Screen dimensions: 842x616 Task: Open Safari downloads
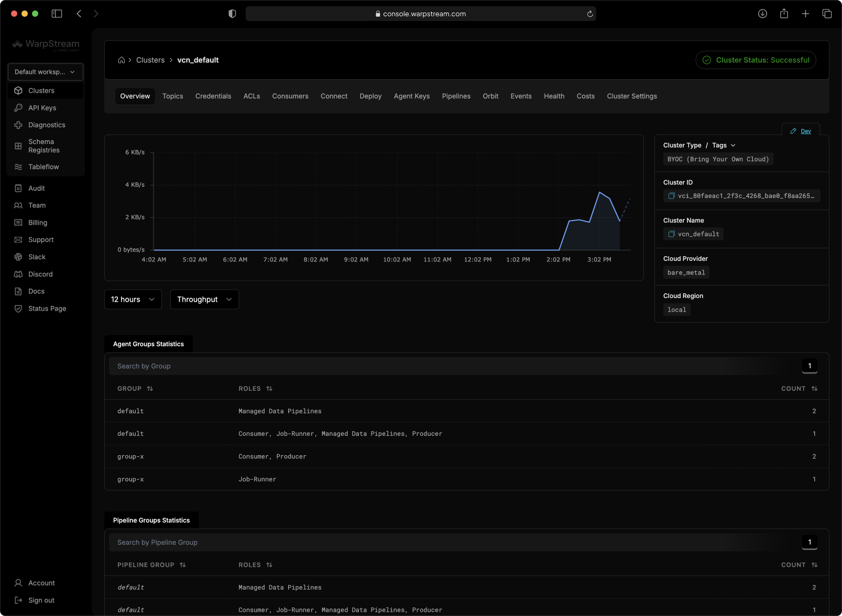[x=762, y=14]
